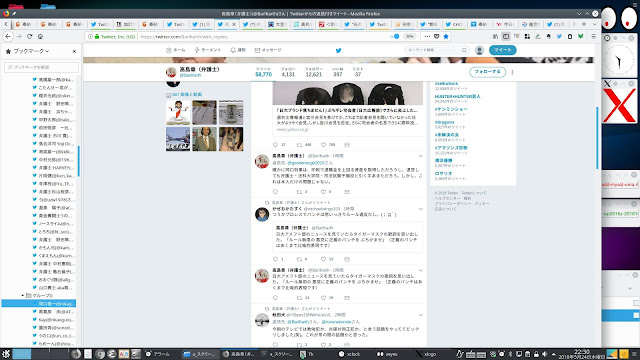This screenshot has height=360, width=640.
Task: Open the #ケンミンショー trend
Action: tap(451, 109)
